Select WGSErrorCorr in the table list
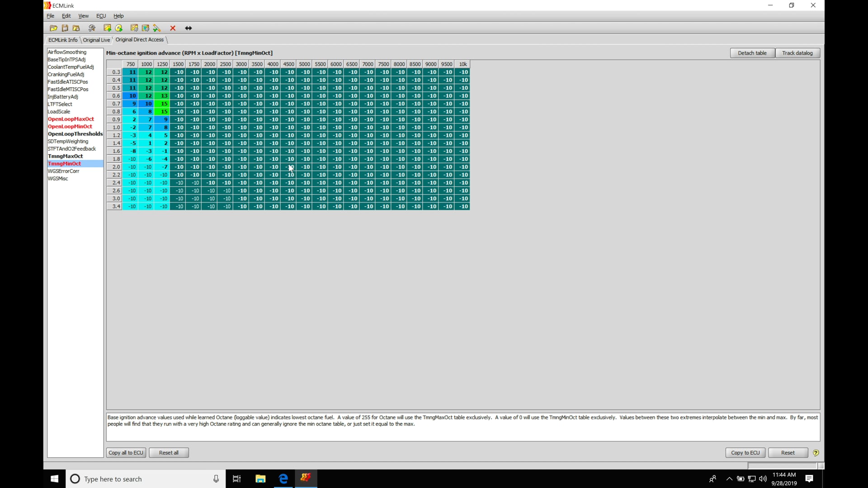This screenshot has width=868, height=488. (x=63, y=171)
